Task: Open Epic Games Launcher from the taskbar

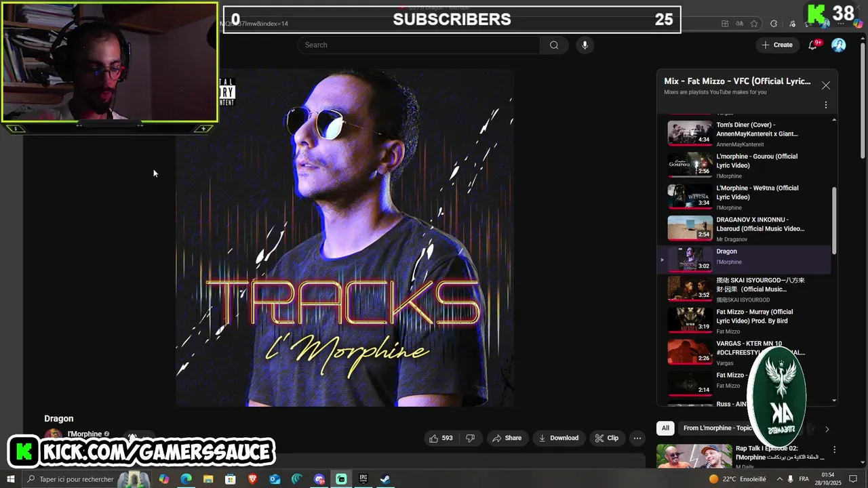Action: point(363,479)
